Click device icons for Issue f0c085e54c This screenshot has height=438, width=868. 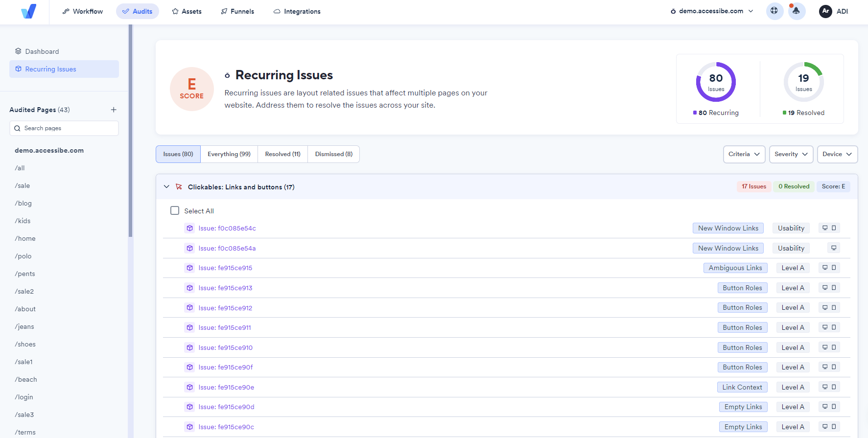829,228
